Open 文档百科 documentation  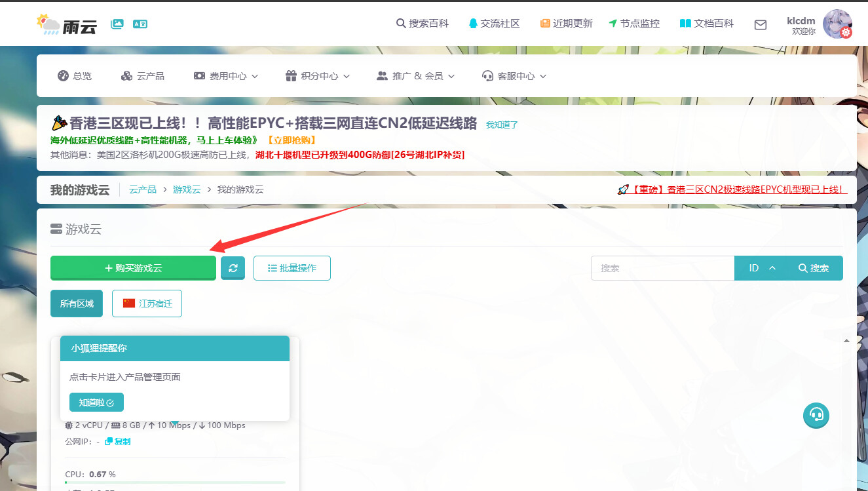click(707, 24)
